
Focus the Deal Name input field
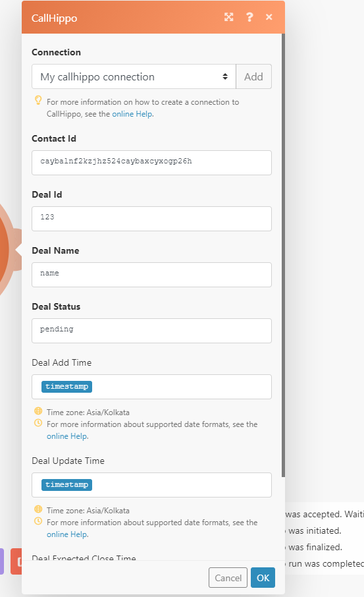point(151,275)
